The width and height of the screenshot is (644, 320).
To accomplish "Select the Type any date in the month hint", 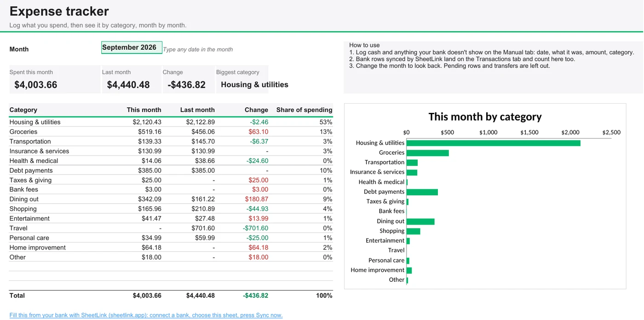I will pos(198,49).
